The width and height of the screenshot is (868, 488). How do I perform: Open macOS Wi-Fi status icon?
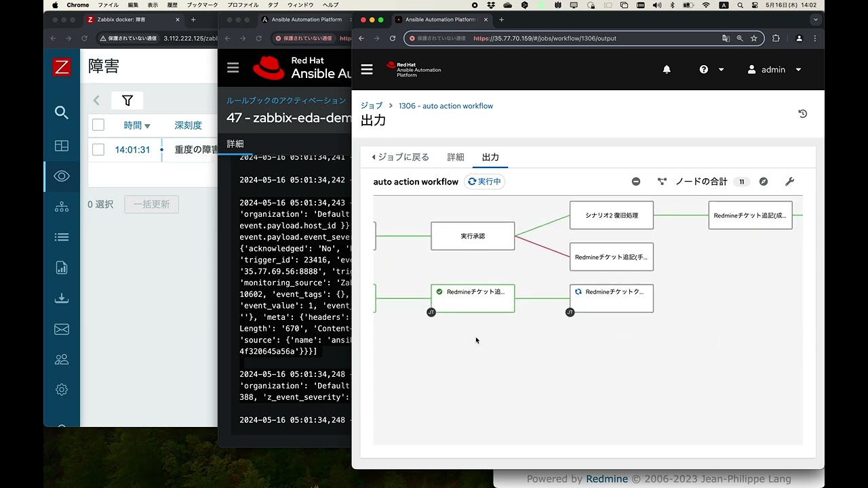(706, 5)
